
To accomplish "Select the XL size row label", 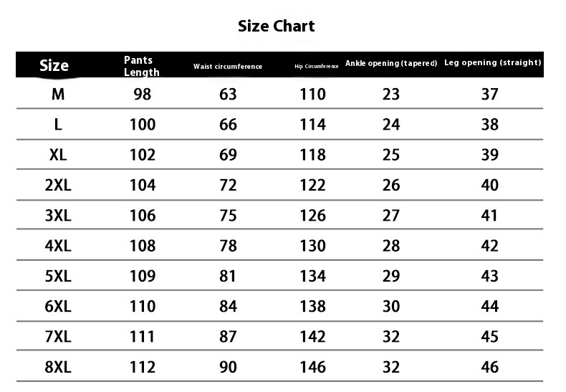I will (x=58, y=155).
